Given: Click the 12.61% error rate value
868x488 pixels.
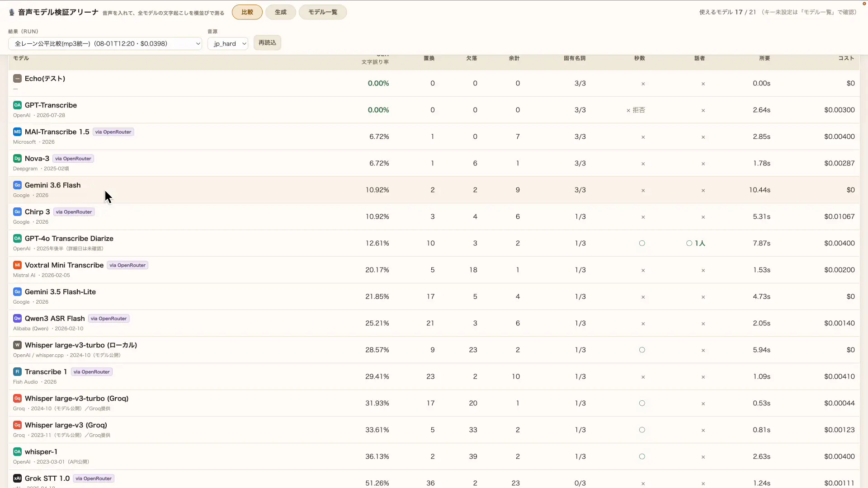Looking at the screenshot, I should (x=377, y=244).
